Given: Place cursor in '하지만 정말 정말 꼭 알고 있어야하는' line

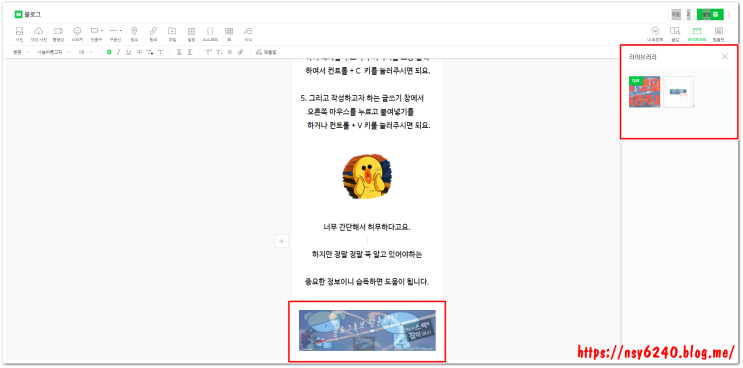Looking at the screenshot, I should pyautogui.click(x=367, y=254).
